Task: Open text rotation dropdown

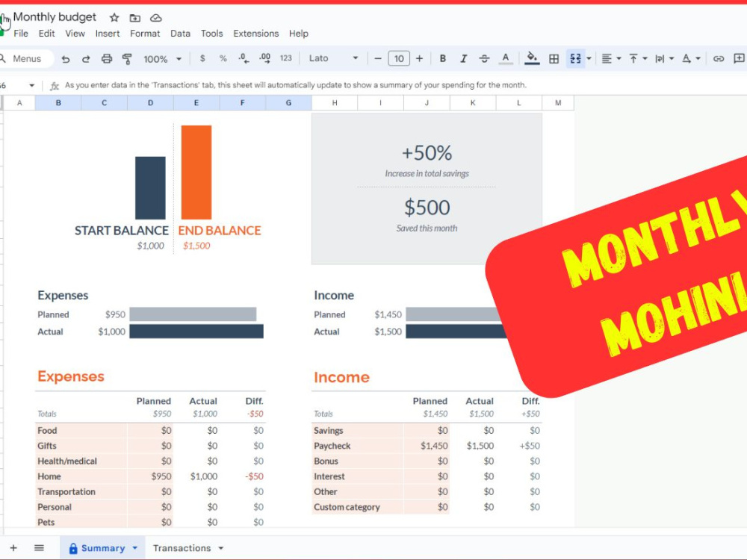Action: 691,58
